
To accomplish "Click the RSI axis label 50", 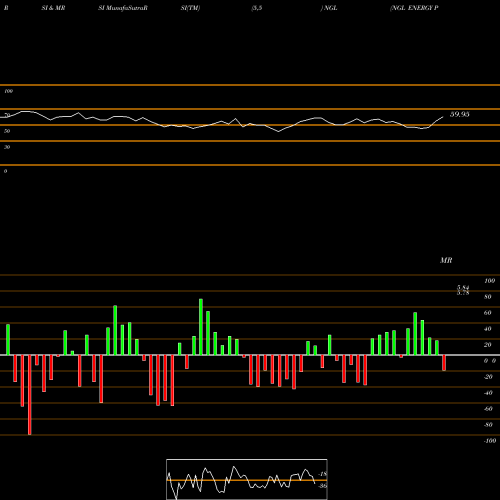I will pyautogui.click(x=7, y=131).
